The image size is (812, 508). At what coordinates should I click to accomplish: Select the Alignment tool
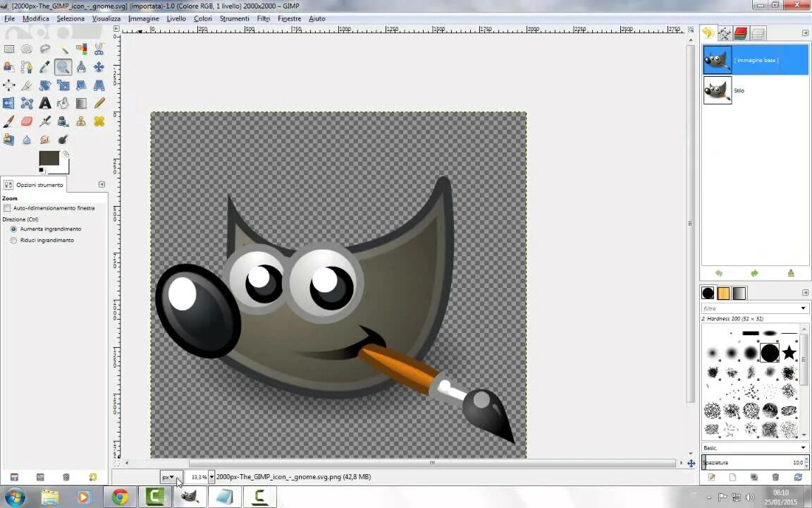[8, 85]
